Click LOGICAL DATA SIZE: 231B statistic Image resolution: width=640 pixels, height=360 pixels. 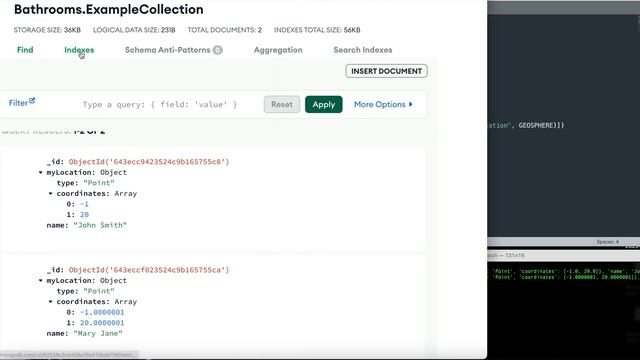pyautogui.click(x=134, y=30)
